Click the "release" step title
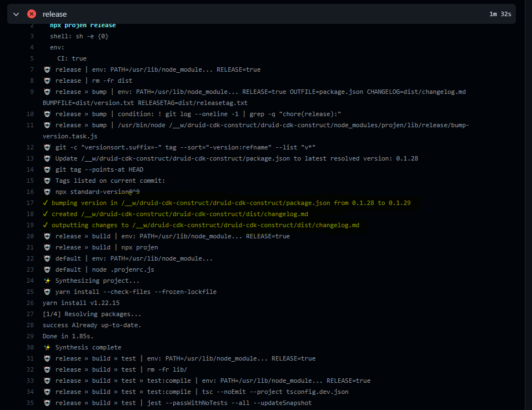 click(54, 14)
